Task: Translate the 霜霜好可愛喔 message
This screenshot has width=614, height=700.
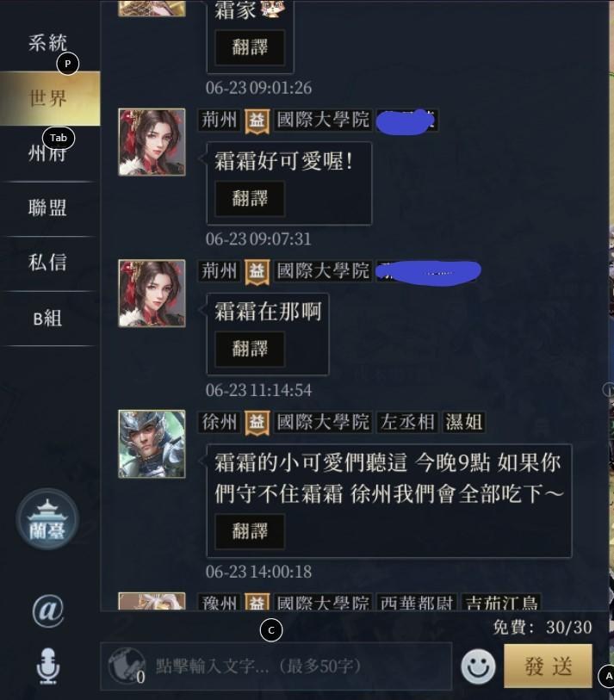Action: click(250, 198)
